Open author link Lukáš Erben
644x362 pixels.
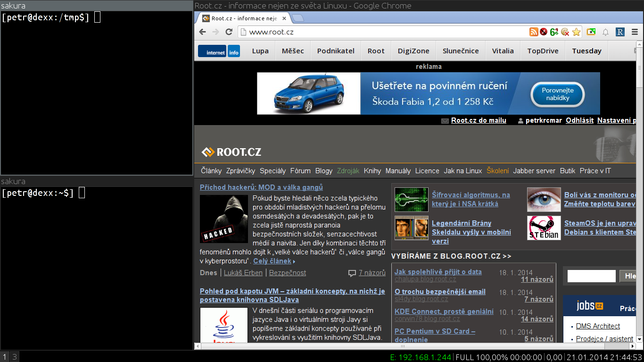243,273
